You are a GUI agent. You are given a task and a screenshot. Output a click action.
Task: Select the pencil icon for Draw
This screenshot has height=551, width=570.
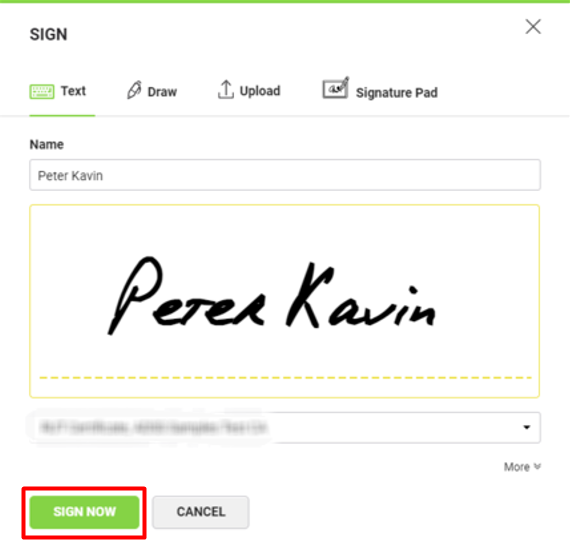pyautogui.click(x=134, y=90)
